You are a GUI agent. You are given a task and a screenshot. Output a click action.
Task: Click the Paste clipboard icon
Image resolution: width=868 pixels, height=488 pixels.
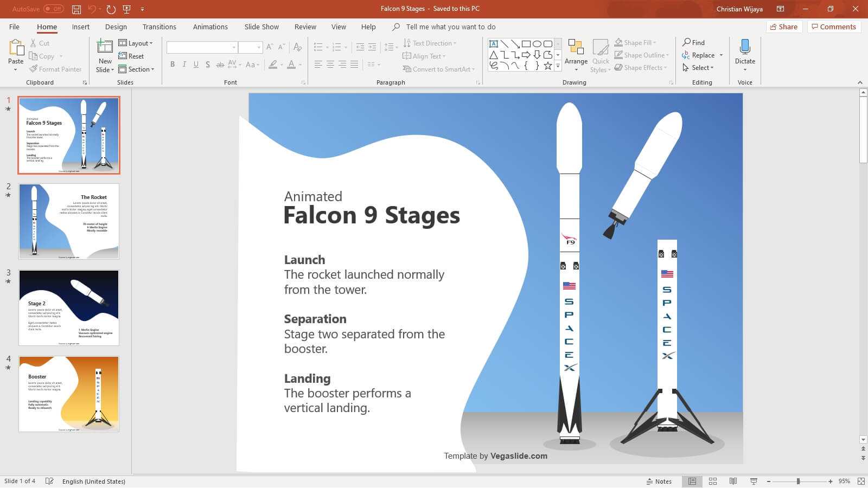click(16, 48)
